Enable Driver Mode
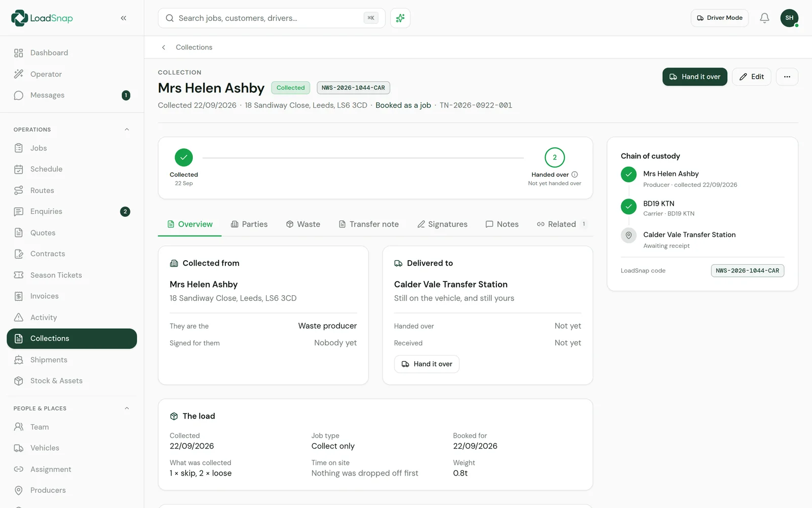 tap(720, 18)
